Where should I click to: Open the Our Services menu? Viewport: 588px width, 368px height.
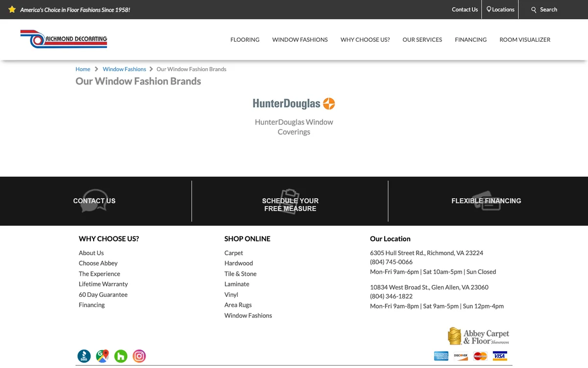(422, 40)
